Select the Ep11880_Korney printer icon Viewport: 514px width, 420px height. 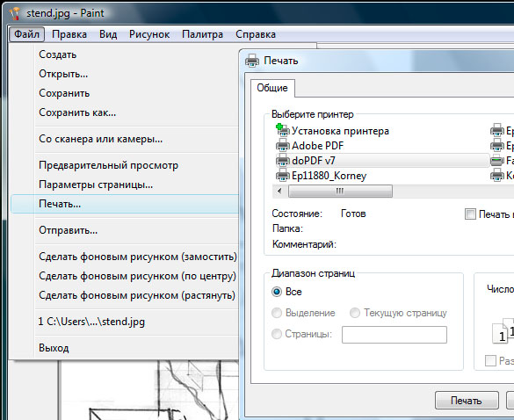pyautogui.click(x=283, y=176)
